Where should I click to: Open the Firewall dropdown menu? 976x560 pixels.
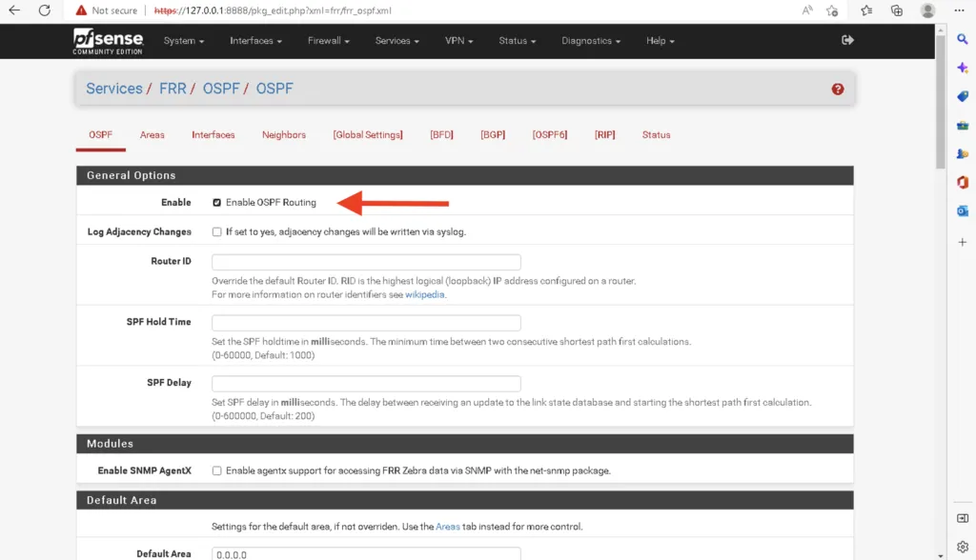coord(329,41)
